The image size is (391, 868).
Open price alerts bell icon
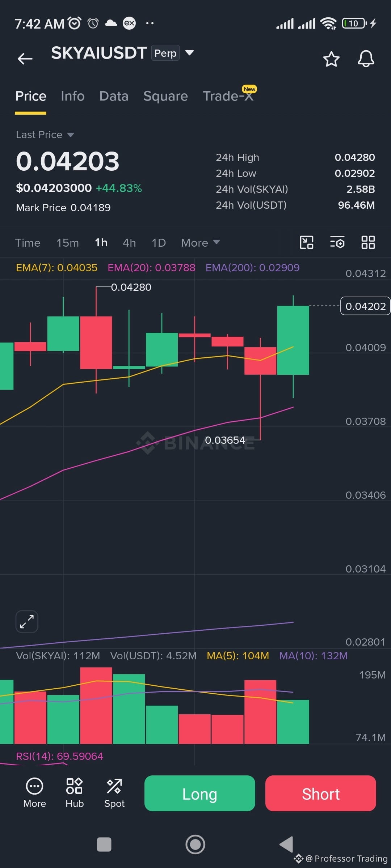[x=366, y=59]
